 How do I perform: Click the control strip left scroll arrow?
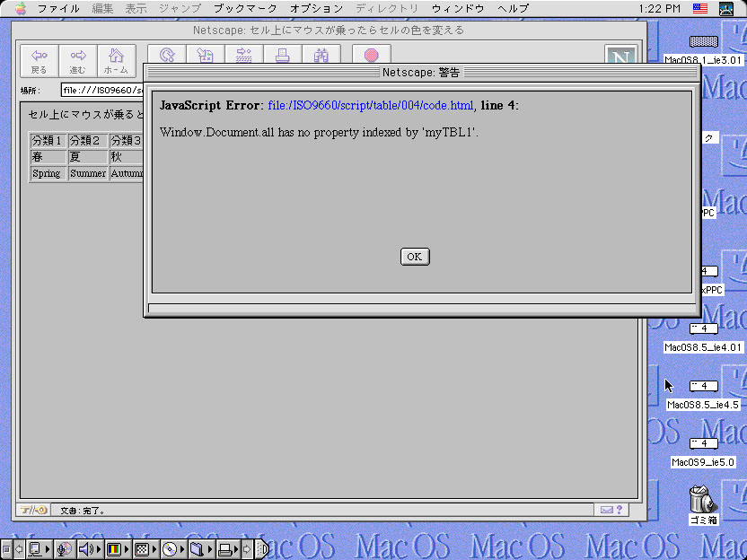click(19, 549)
